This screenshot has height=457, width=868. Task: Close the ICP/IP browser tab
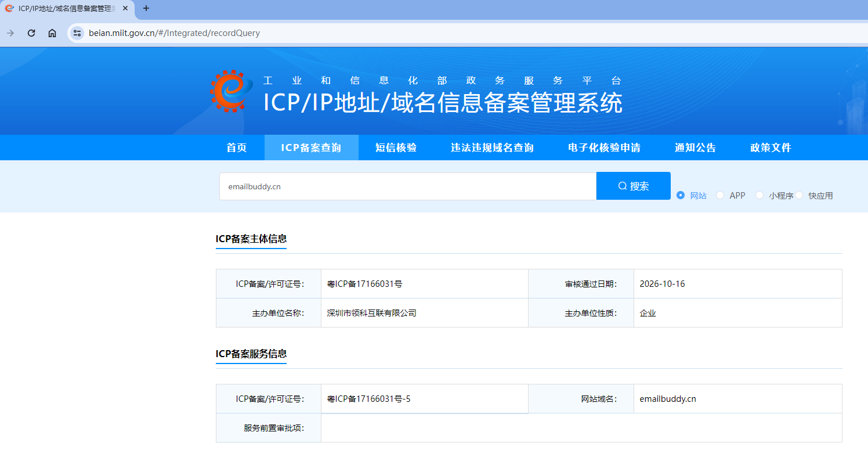[125, 8]
